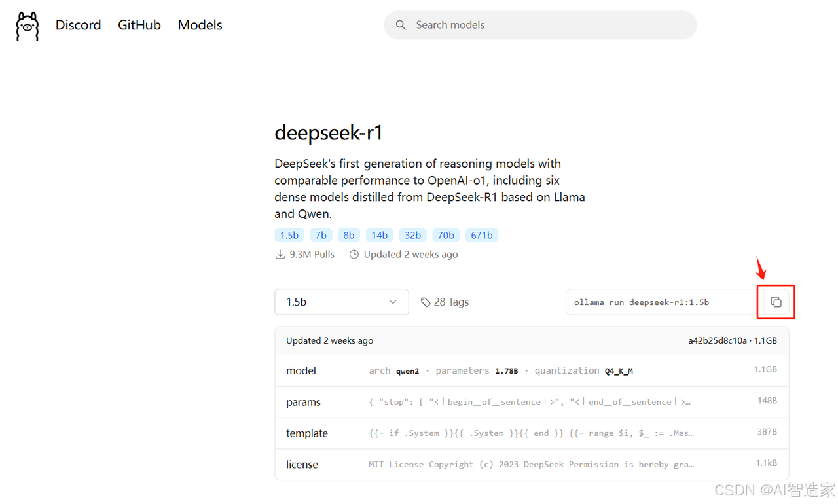Click the clock icon beside Updated 2 weeks ago
Viewport: 838px width, 504px height.
click(x=354, y=254)
